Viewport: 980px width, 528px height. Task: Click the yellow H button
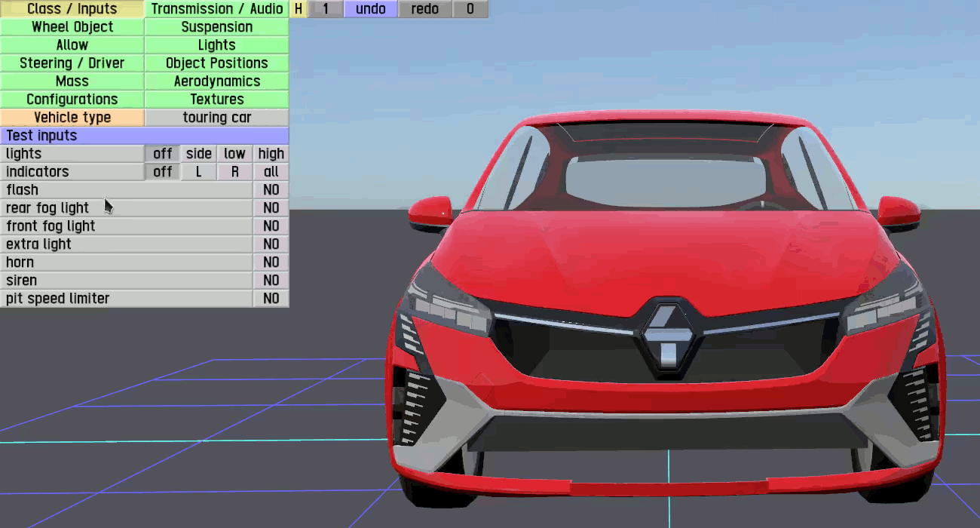coord(299,9)
